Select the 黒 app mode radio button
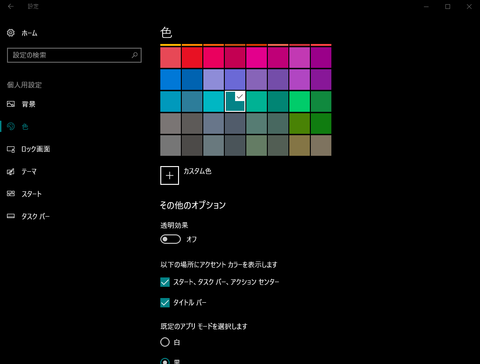 point(165,361)
